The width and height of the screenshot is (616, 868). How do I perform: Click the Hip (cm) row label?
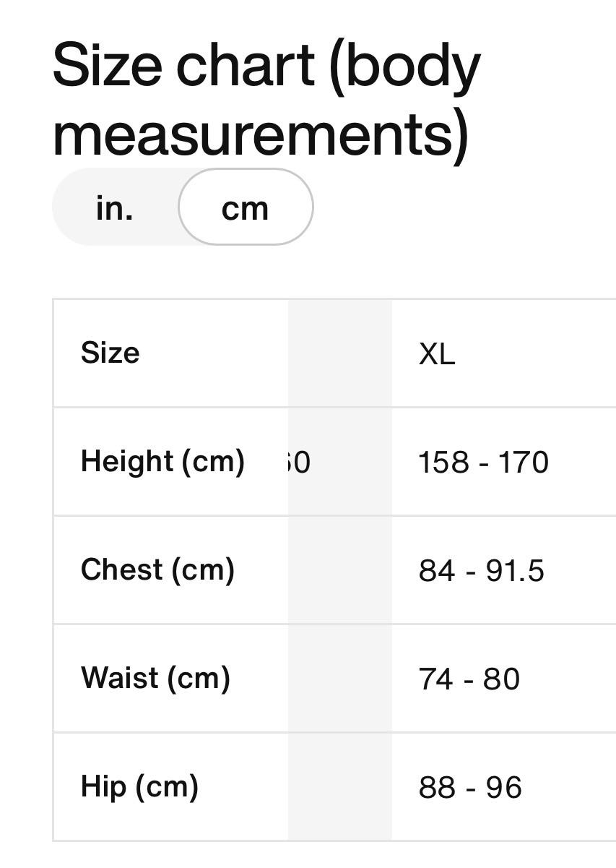click(139, 787)
